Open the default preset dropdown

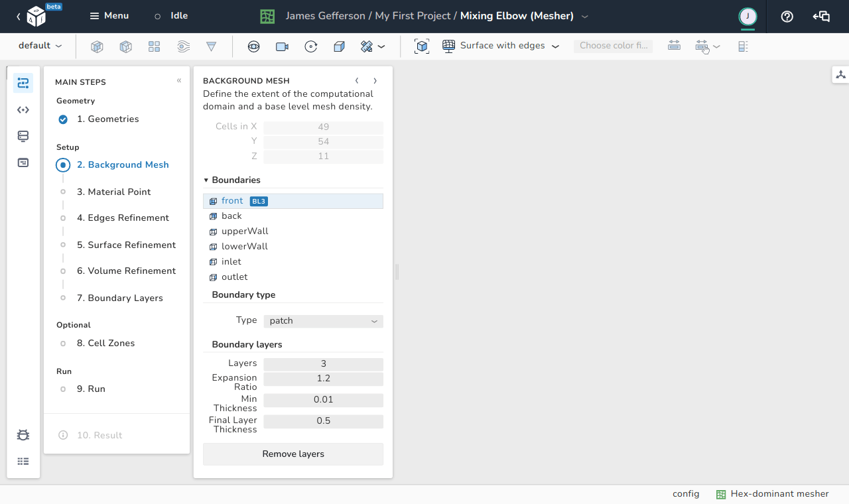40,46
